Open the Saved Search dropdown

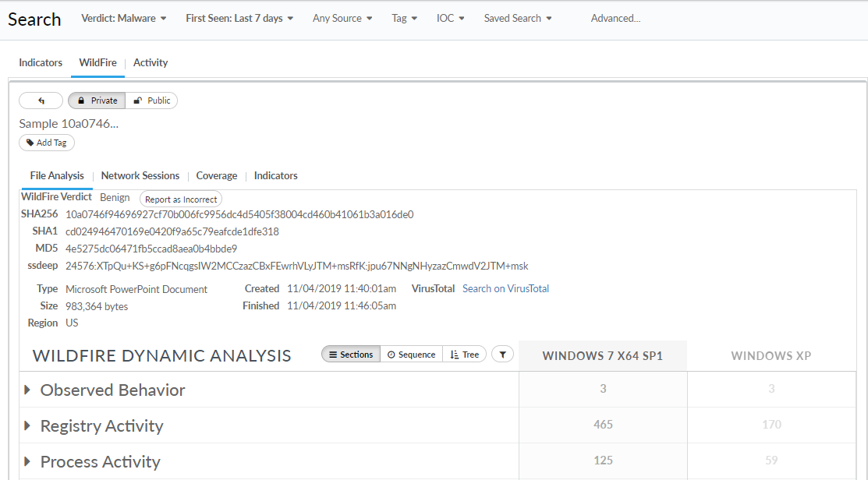[518, 18]
